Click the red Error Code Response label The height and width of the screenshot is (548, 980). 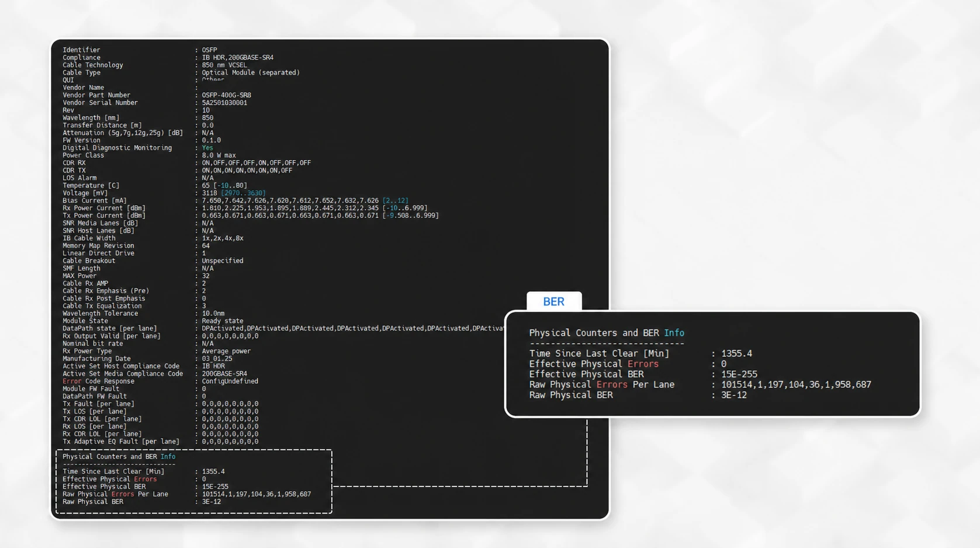pos(98,381)
